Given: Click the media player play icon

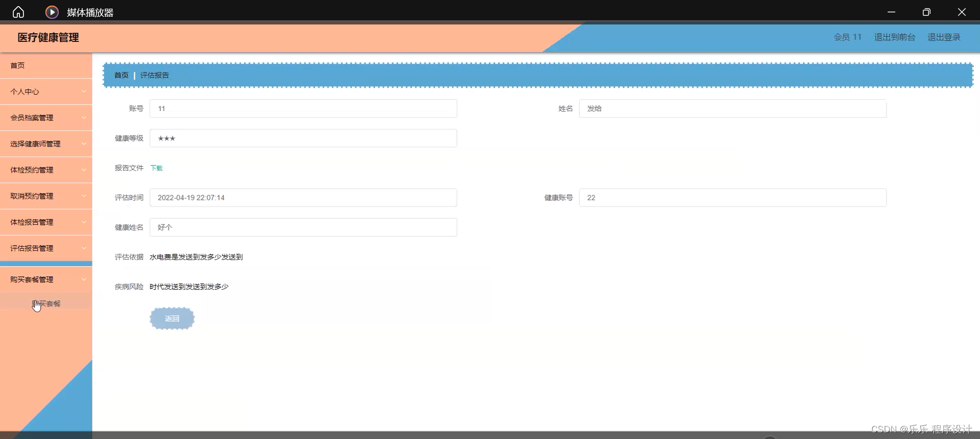Looking at the screenshot, I should [x=52, y=12].
